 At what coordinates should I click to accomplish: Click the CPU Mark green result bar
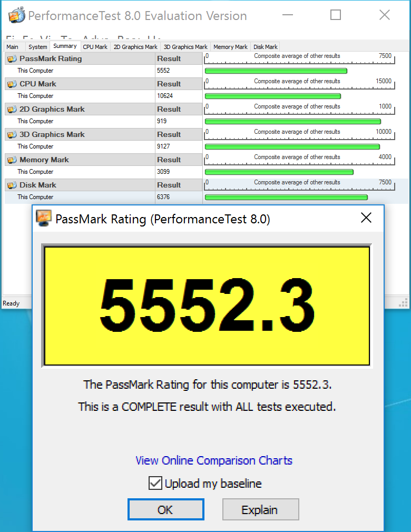tap(273, 96)
